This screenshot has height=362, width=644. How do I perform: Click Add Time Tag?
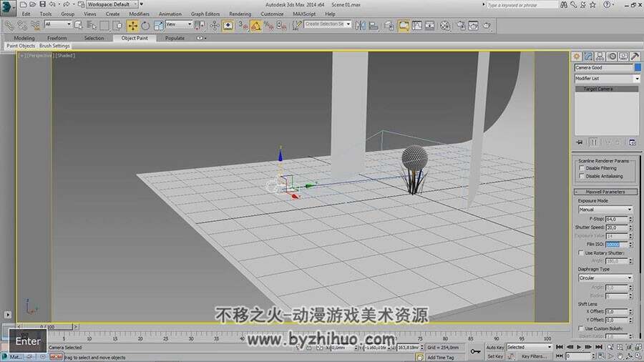pyautogui.click(x=440, y=358)
